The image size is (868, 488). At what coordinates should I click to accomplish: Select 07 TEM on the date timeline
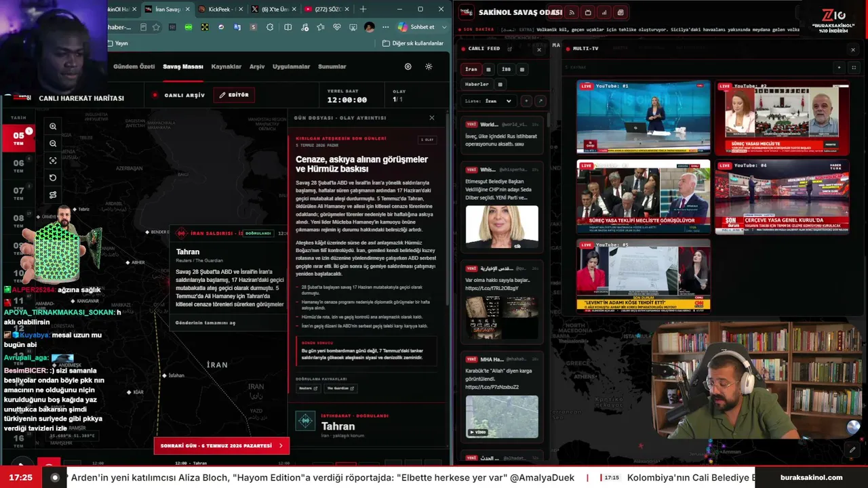(x=18, y=194)
